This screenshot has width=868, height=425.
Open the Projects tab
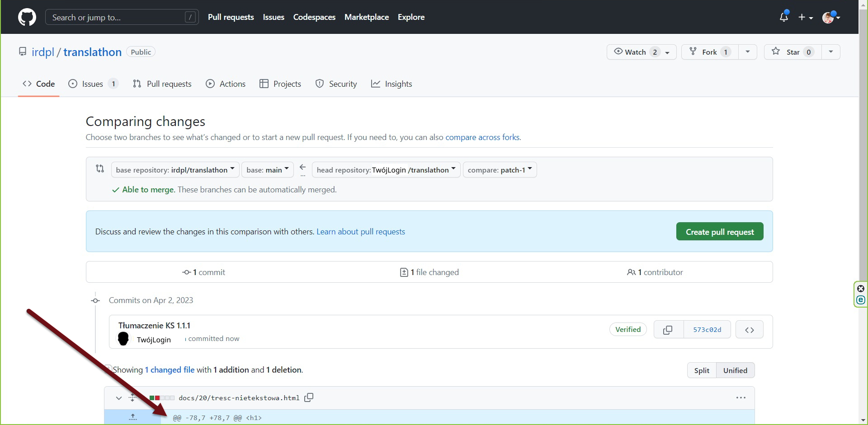click(280, 84)
